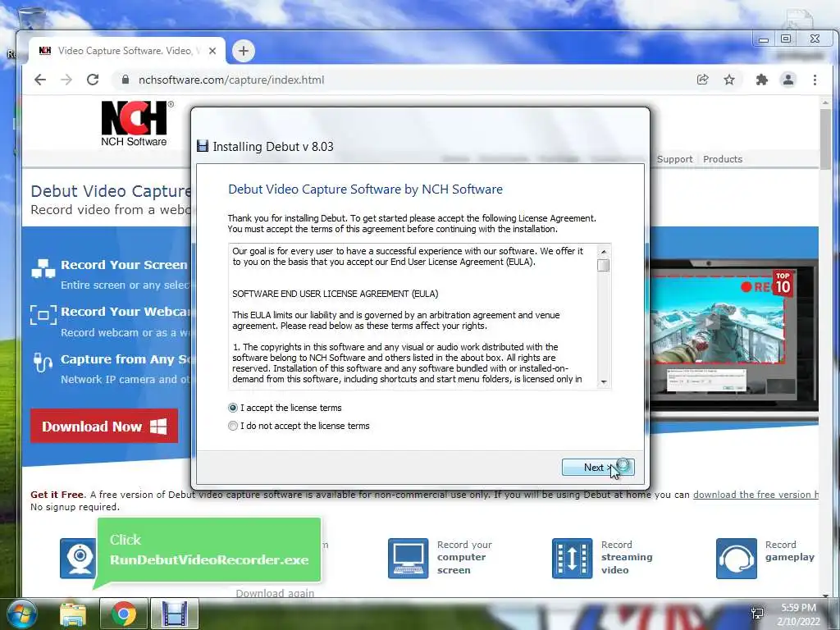Screen dimensions: 840x630
Task: Click the share page icon in Chrome
Action: (702, 80)
